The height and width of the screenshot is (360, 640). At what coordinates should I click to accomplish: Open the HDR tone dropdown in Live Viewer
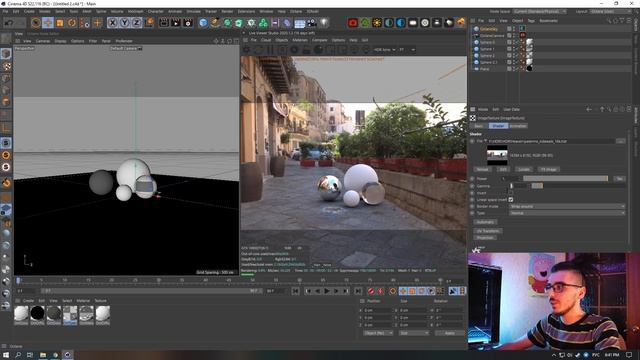coord(384,50)
